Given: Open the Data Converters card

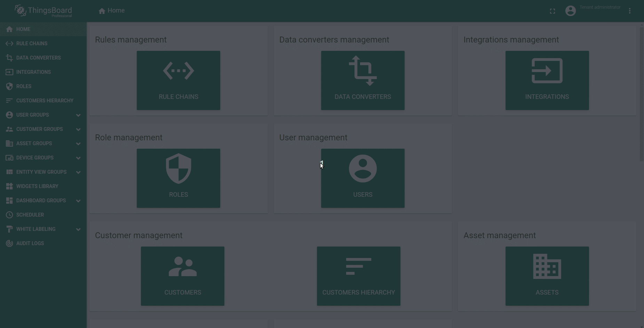Looking at the screenshot, I should click(x=363, y=80).
